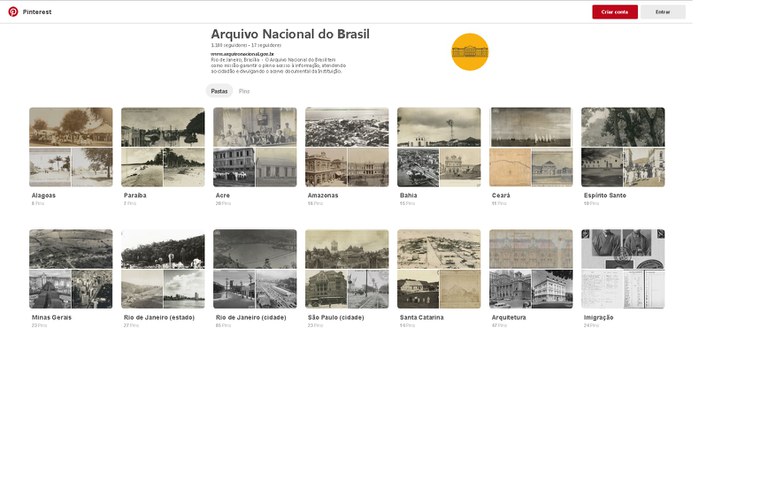Click the Arquitetura board title
This screenshot has height=480, width=768.
pyautogui.click(x=509, y=317)
